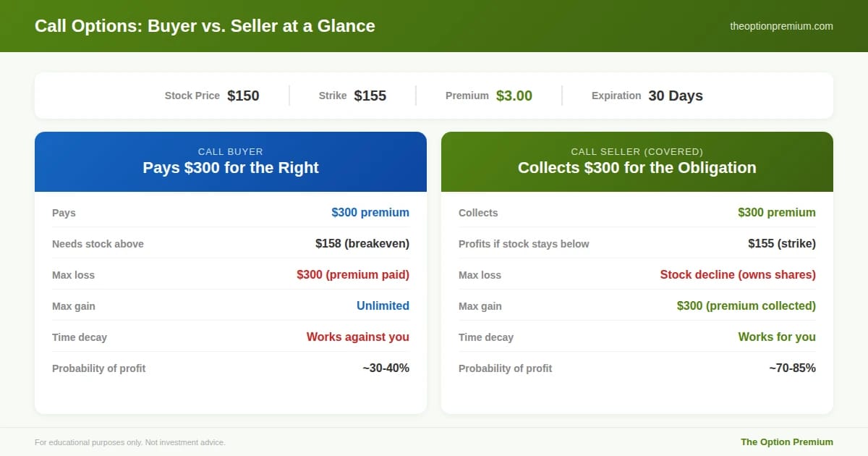Click the ~30-40% probability value
Screen dimensions: 868x456
point(386,368)
